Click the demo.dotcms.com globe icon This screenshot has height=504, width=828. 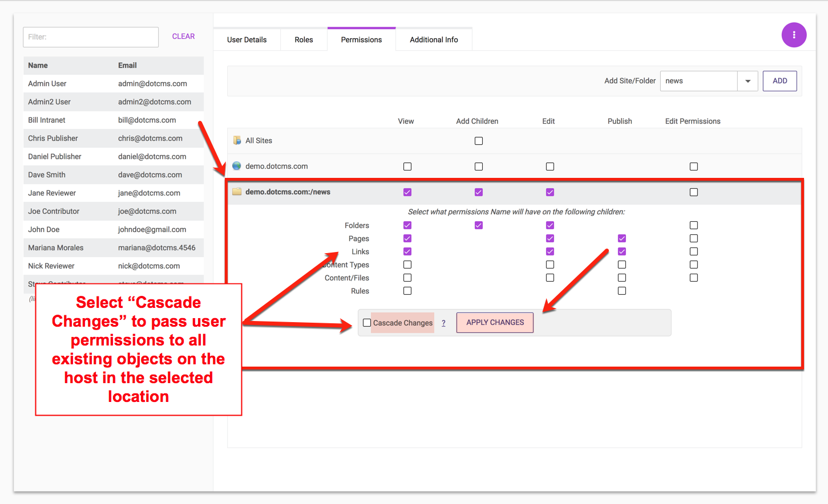237,166
